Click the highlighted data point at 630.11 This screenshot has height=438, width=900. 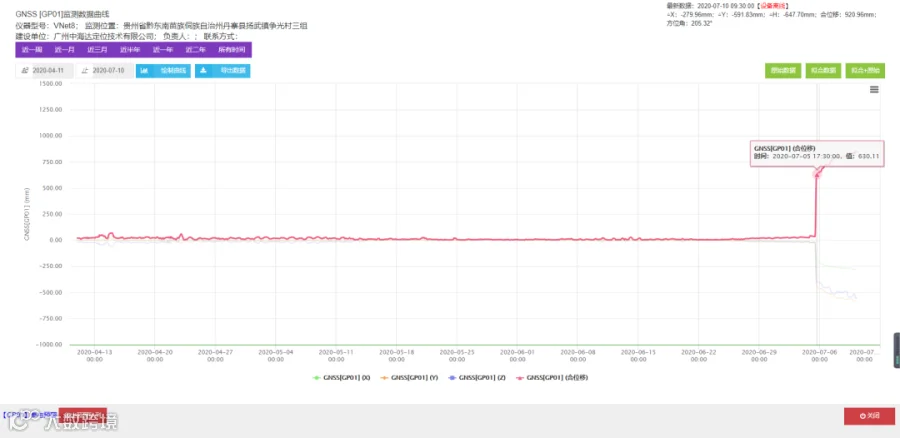817,173
